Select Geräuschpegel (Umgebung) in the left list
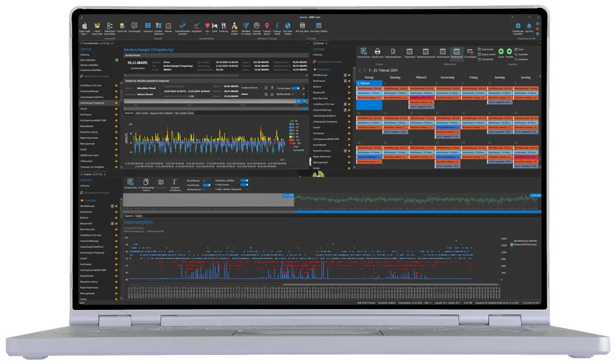Screen dimensions: 616x364 [x=93, y=103]
